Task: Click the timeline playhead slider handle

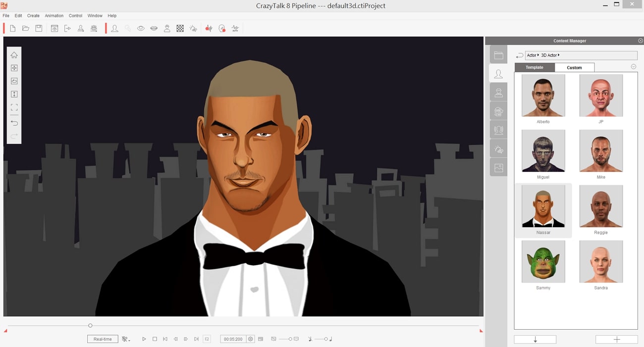Action: [x=90, y=326]
